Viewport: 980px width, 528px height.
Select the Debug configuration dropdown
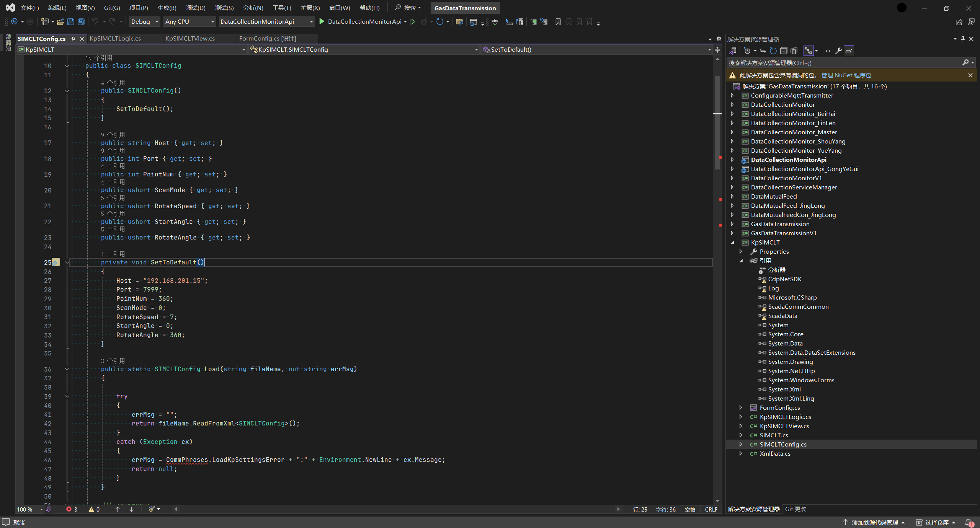pos(142,21)
